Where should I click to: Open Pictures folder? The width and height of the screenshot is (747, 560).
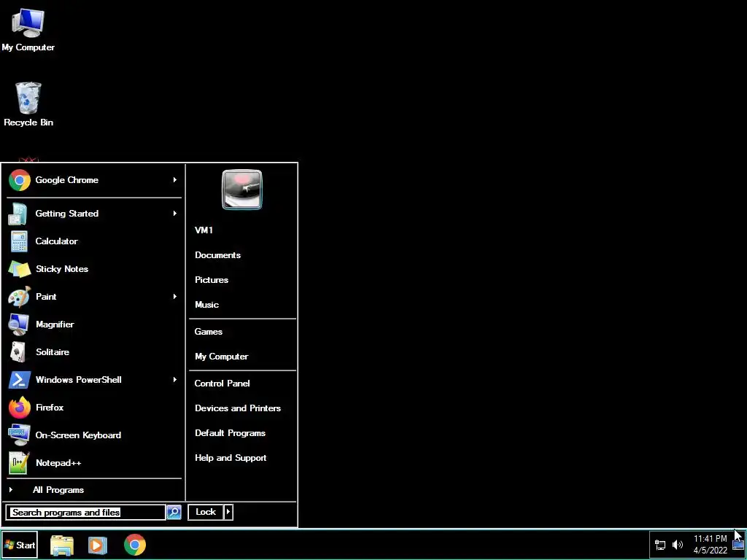(212, 280)
